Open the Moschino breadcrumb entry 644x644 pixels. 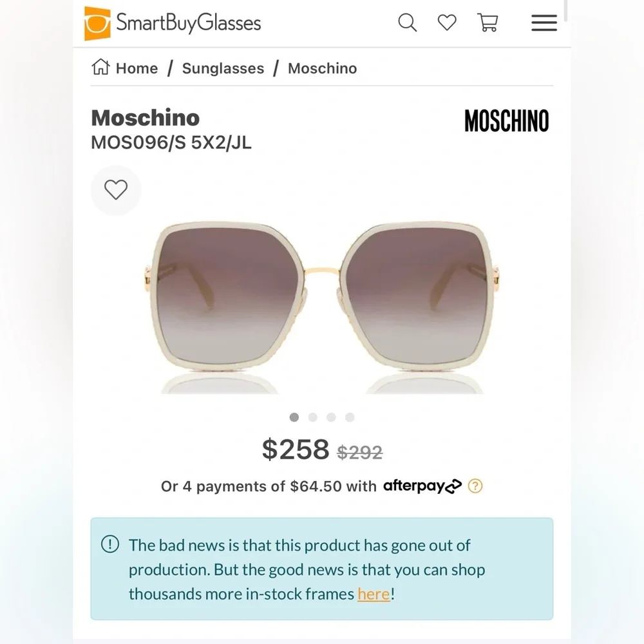(322, 68)
